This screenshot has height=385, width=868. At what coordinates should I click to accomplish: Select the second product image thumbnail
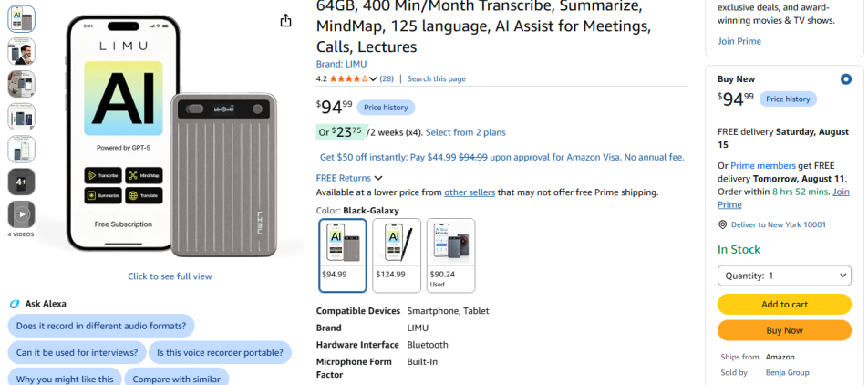pos(22,51)
